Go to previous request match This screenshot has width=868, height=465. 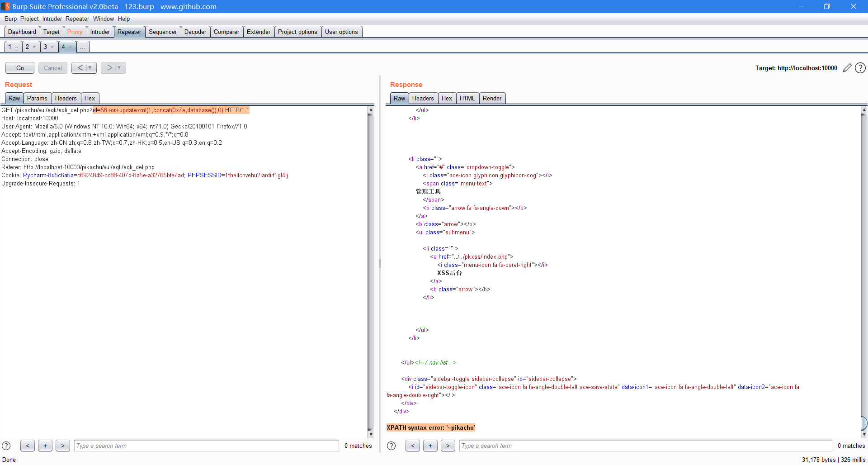[28, 446]
